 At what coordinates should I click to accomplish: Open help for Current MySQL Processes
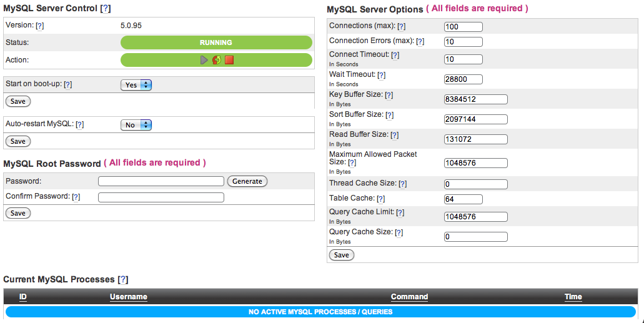123,280
